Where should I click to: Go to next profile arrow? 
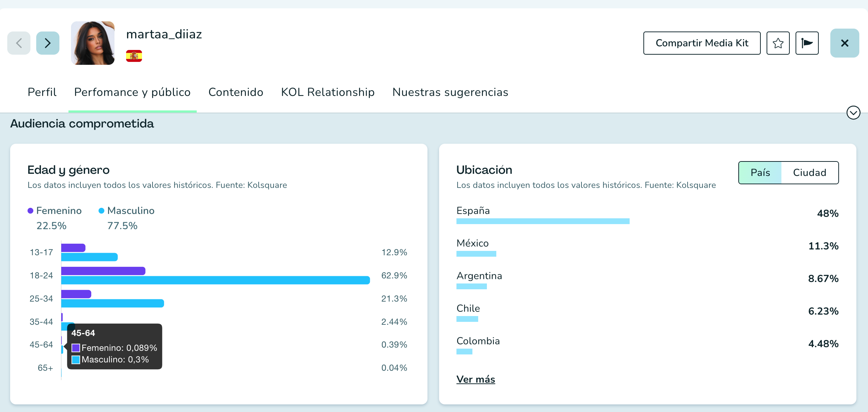click(x=48, y=43)
